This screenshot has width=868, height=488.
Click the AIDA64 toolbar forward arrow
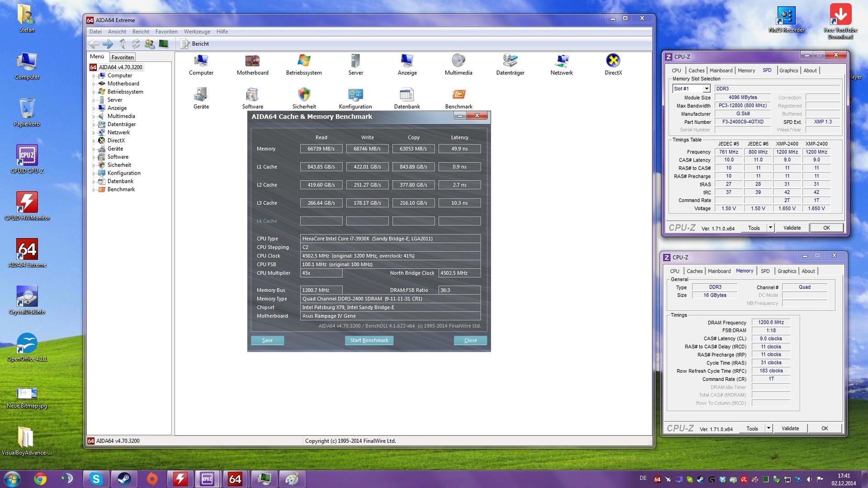point(108,44)
